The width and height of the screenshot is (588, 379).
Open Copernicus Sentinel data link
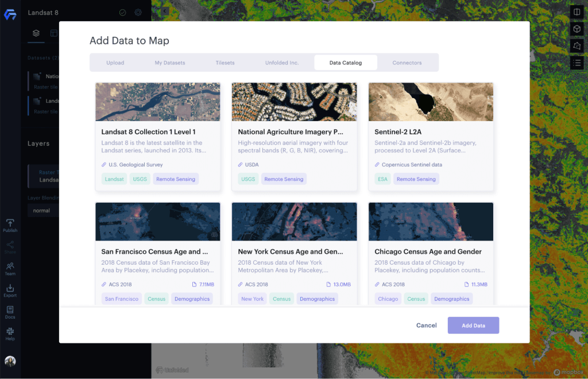(412, 165)
